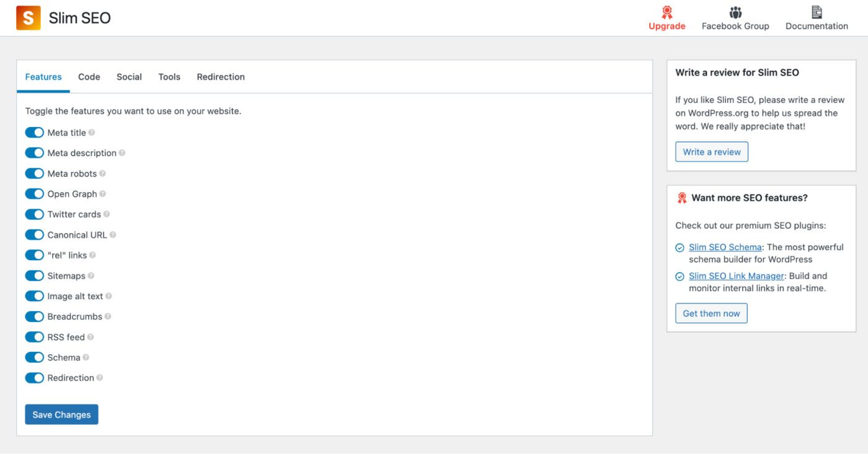
Task: Toggle the Twitter cards switch
Action: pos(35,214)
